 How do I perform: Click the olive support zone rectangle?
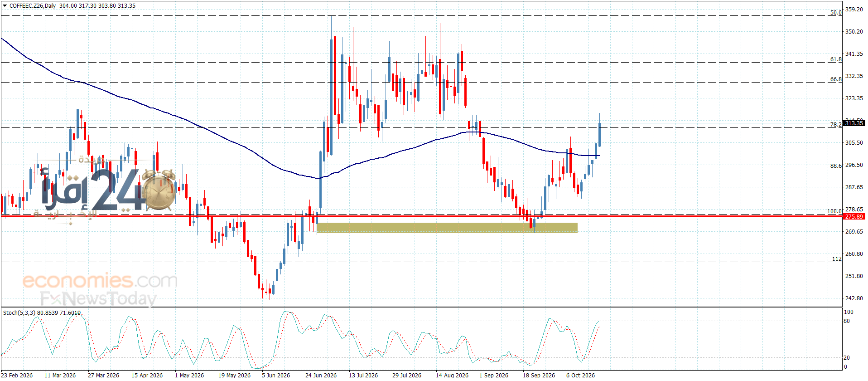[x=447, y=228]
